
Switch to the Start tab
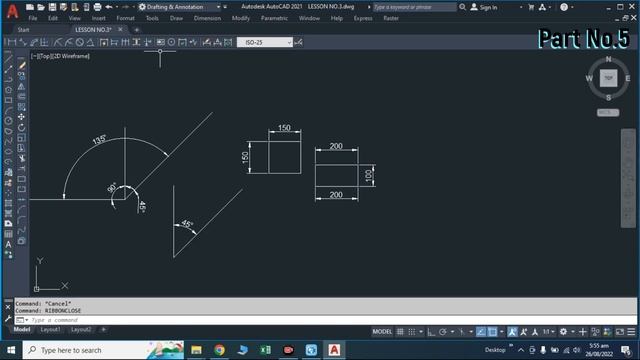click(x=23, y=30)
